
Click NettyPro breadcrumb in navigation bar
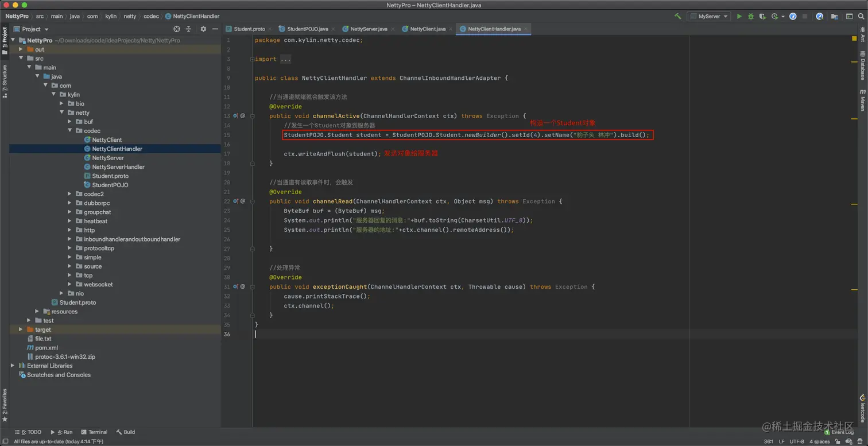[x=17, y=17]
